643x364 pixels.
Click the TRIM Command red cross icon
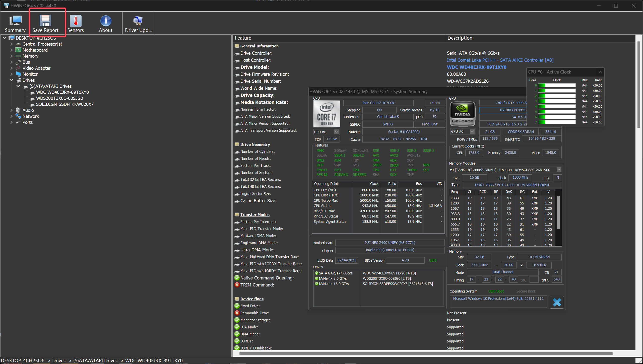237,285
